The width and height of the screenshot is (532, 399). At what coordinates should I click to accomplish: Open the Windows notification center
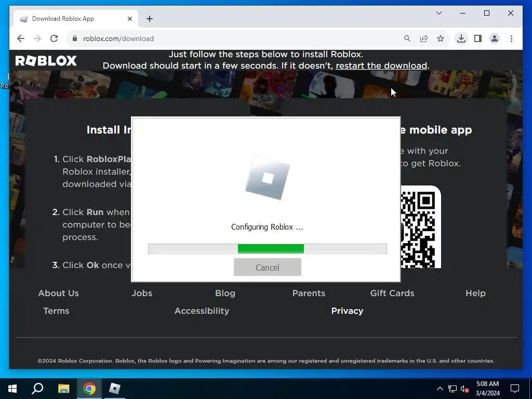[515, 389]
